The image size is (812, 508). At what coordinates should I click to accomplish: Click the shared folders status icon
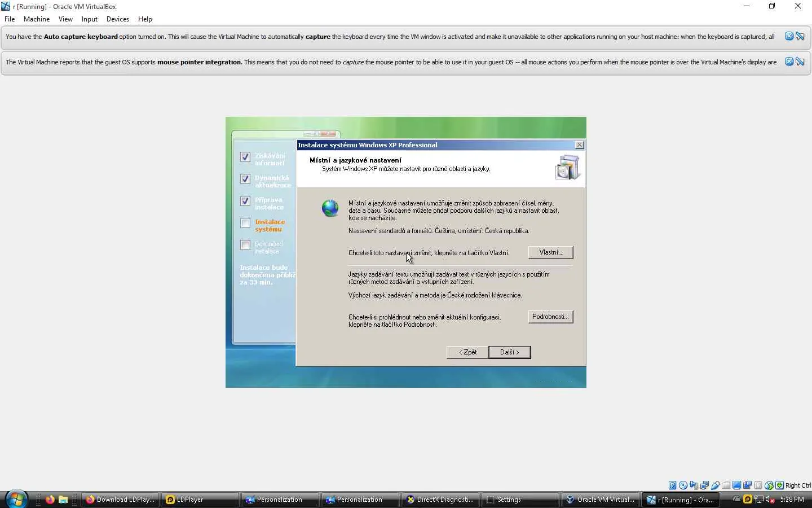[726, 485]
